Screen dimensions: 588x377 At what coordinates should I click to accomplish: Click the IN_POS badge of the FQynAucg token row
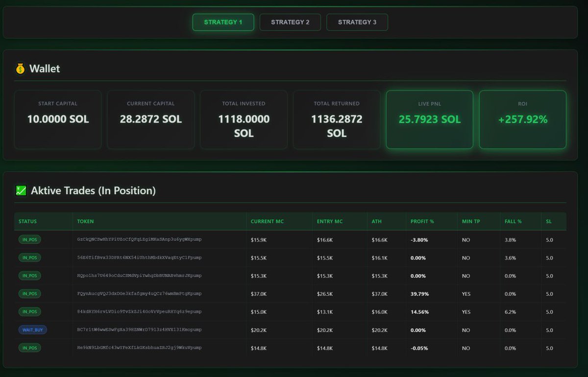pyautogui.click(x=30, y=294)
